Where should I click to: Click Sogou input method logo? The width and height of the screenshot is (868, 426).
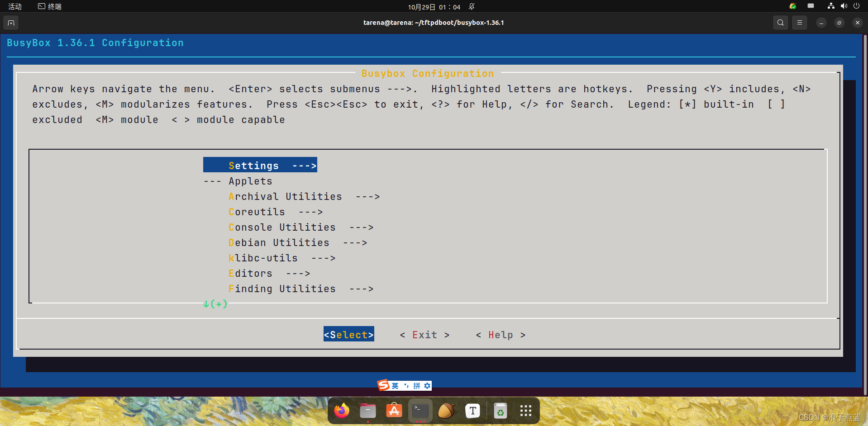(x=383, y=385)
